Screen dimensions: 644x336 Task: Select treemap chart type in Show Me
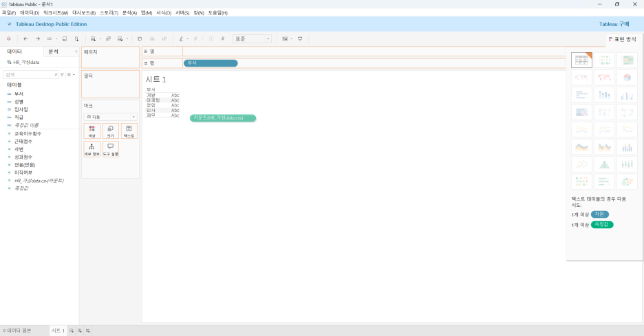coord(581,112)
